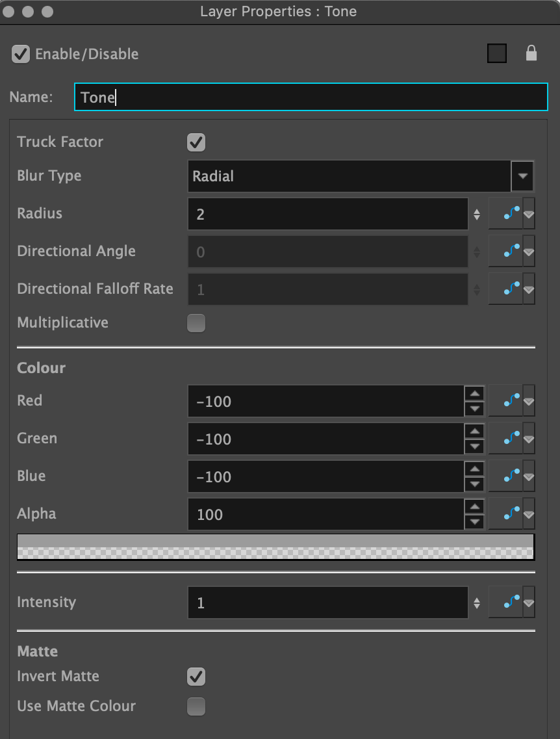Open the function editor for Red
This screenshot has height=739, width=560.
pyautogui.click(x=509, y=401)
